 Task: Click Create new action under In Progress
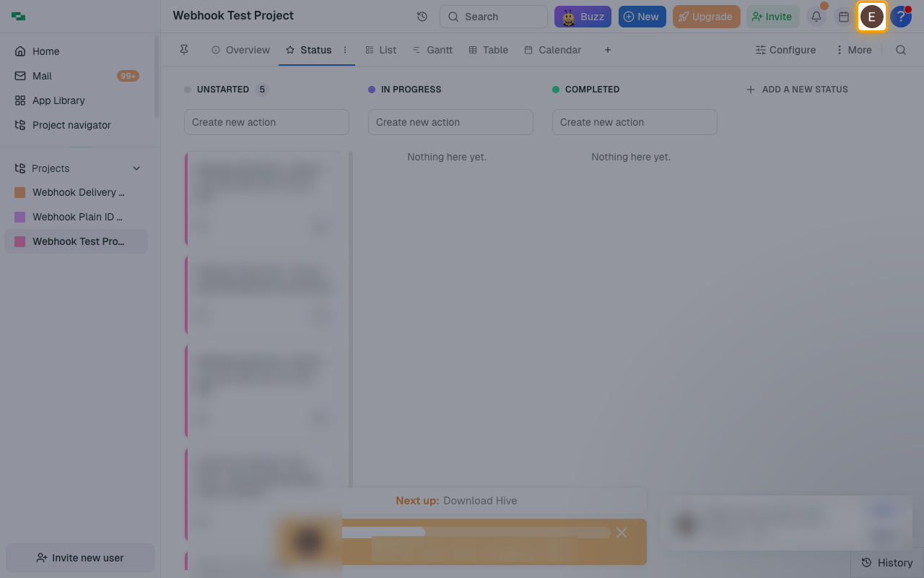coord(450,122)
